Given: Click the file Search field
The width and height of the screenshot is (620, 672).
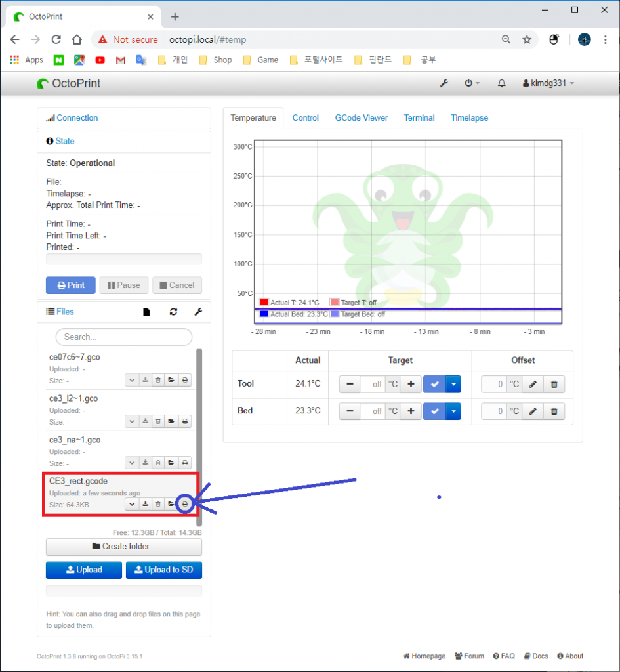Looking at the screenshot, I should tap(124, 337).
